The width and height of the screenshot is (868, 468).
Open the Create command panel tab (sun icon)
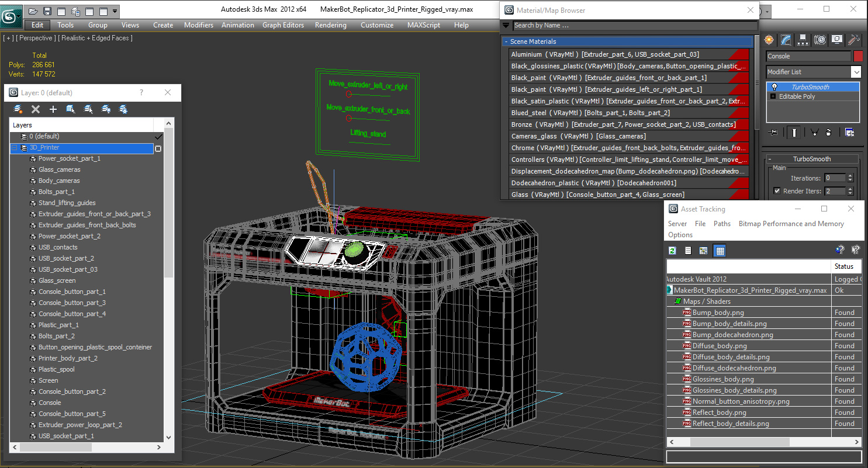[769, 40]
